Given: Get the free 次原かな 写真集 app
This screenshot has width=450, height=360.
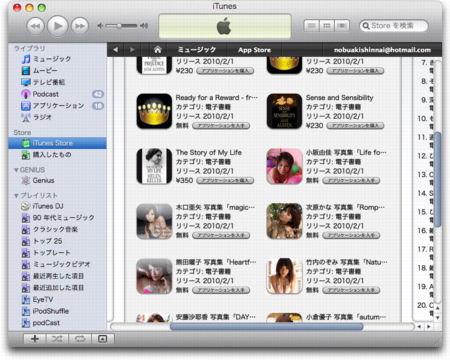Looking at the screenshot, I should pyautogui.click(x=351, y=235).
